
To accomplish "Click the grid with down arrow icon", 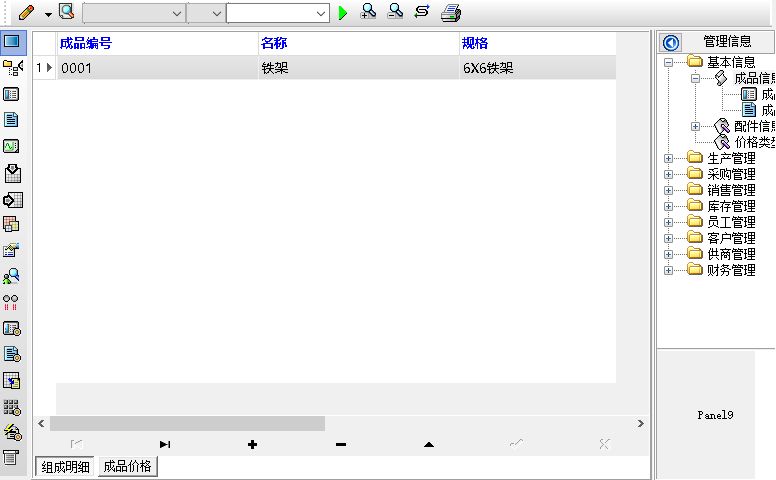I will click(x=12, y=173).
